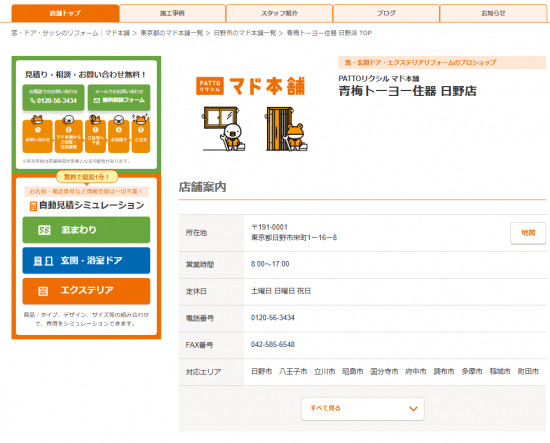Select the fax number 042-585-6548
This screenshot has height=443, width=550.
tap(273, 344)
